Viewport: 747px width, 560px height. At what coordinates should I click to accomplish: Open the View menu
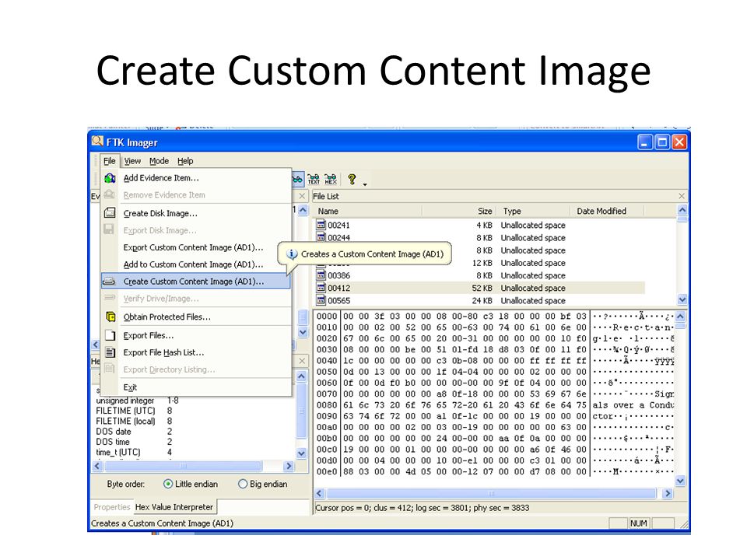click(x=132, y=161)
